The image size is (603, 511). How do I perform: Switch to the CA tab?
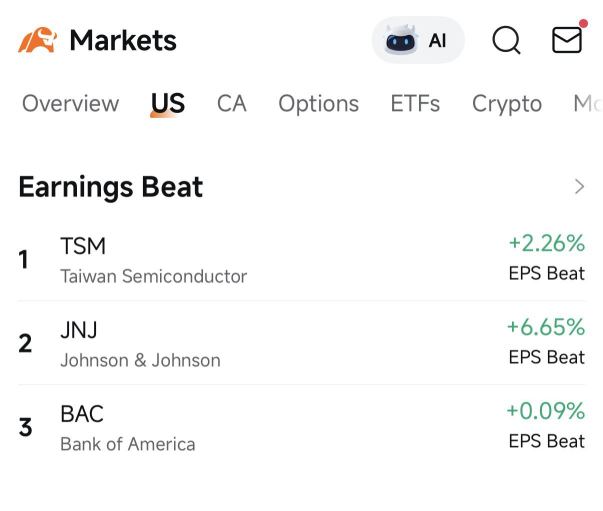(232, 103)
